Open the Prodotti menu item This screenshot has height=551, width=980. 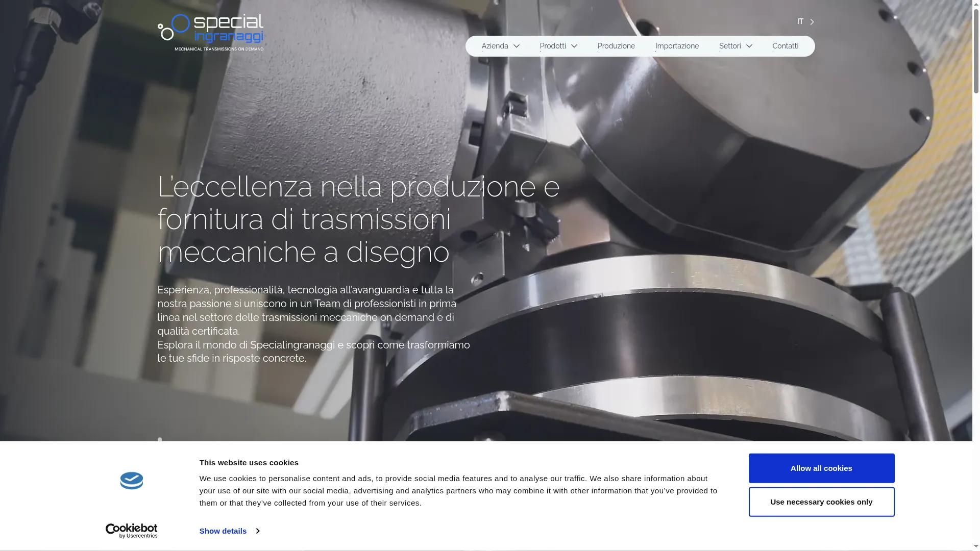click(553, 46)
